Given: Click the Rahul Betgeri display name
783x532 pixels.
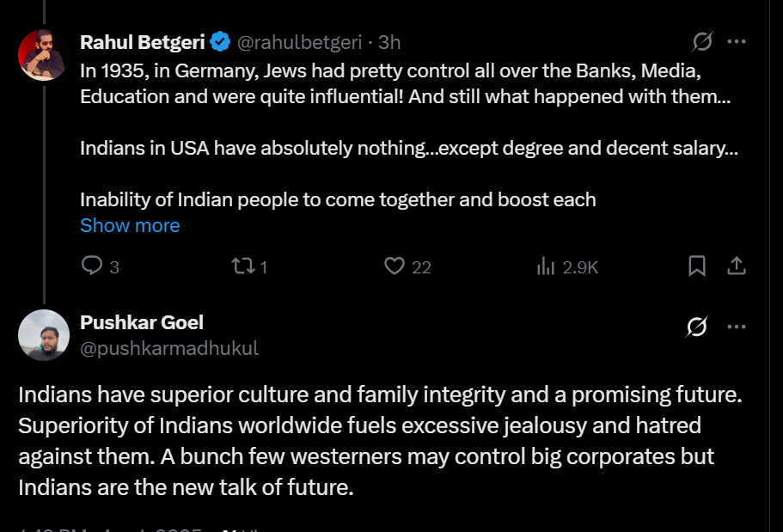Looking at the screenshot, I should point(141,41).
